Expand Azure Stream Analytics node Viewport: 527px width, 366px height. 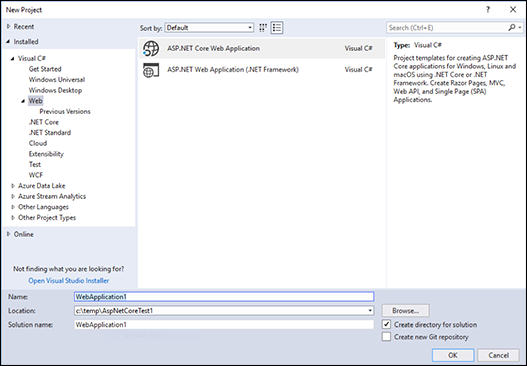click(x=13, y=196)
